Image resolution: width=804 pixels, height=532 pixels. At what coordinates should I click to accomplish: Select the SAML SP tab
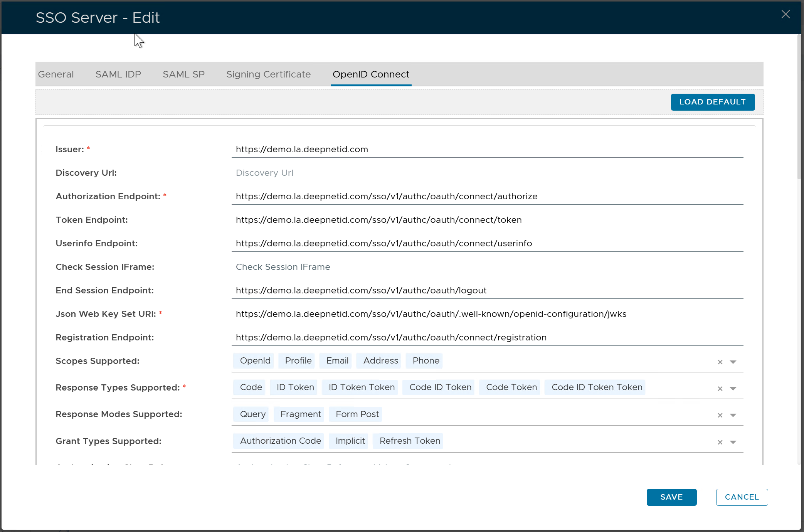183,74
